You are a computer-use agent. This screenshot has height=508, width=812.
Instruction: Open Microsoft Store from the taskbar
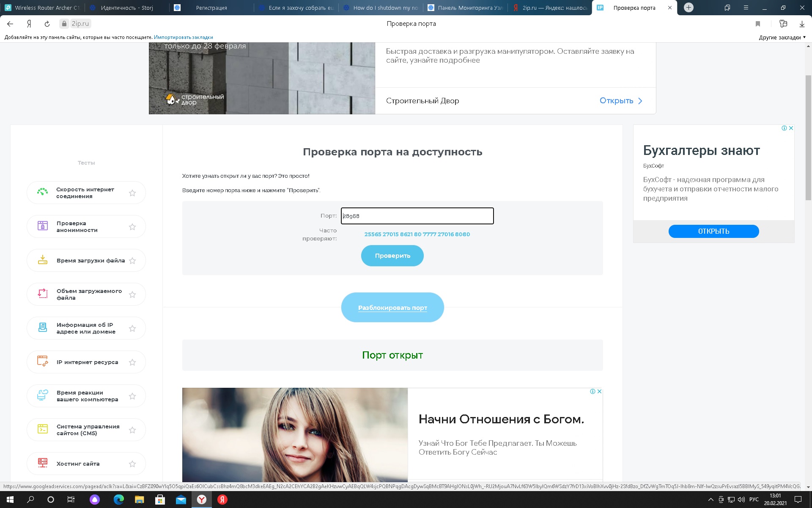pos(160,500)
